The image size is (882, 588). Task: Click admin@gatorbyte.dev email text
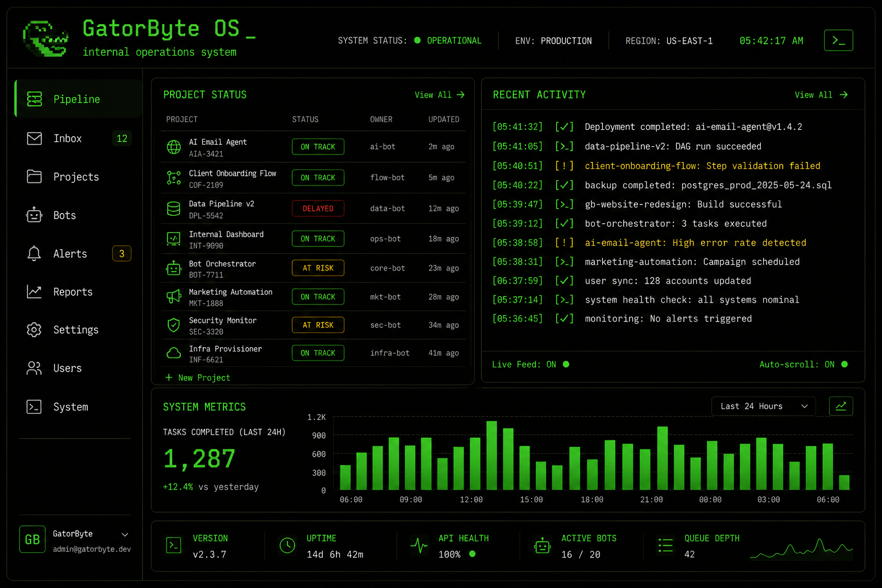(92, 550)
